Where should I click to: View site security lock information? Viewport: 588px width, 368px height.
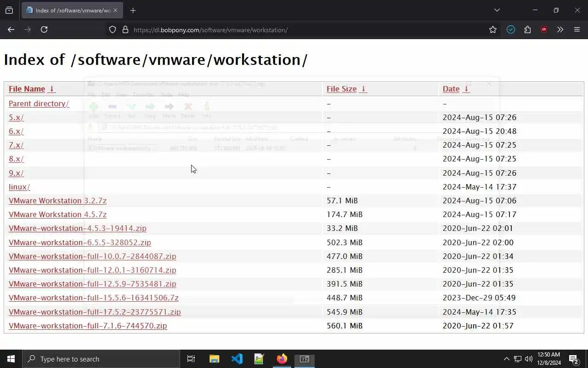[125, 29]
